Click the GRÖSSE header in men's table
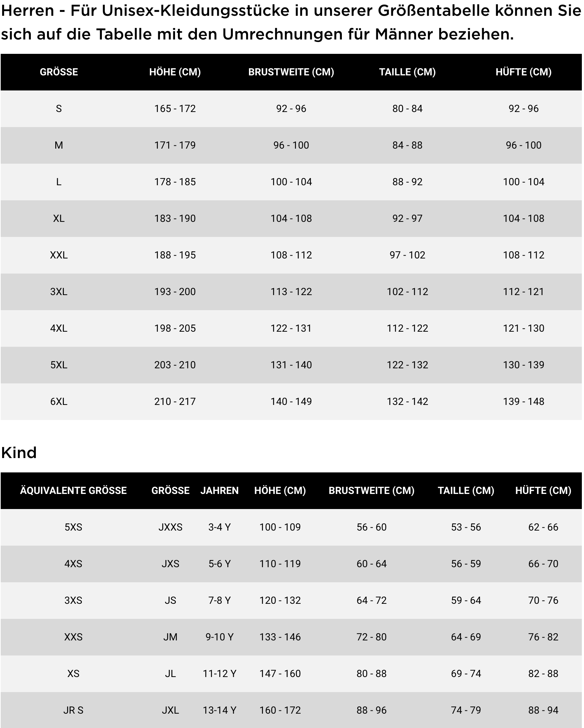The width and height of the screenshot is (584, 728). 59,72
